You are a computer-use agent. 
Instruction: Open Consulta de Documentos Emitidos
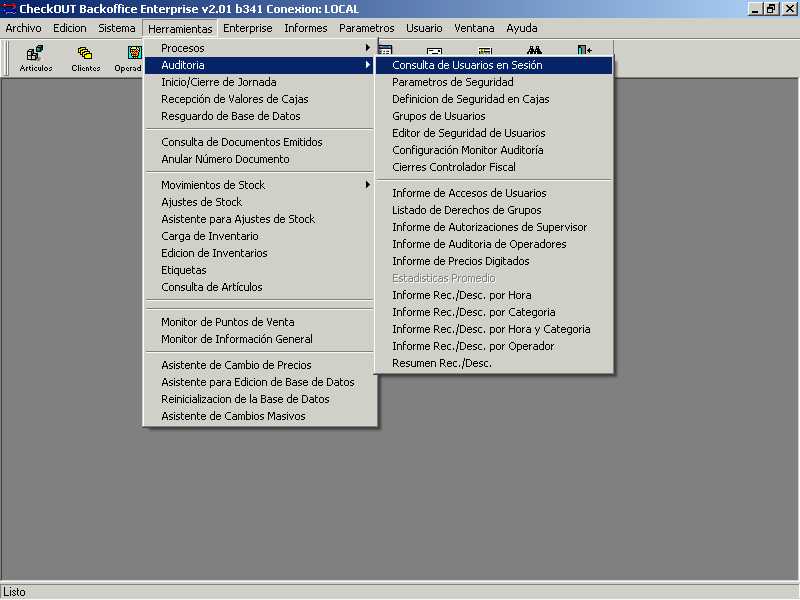tap(260, 142)
